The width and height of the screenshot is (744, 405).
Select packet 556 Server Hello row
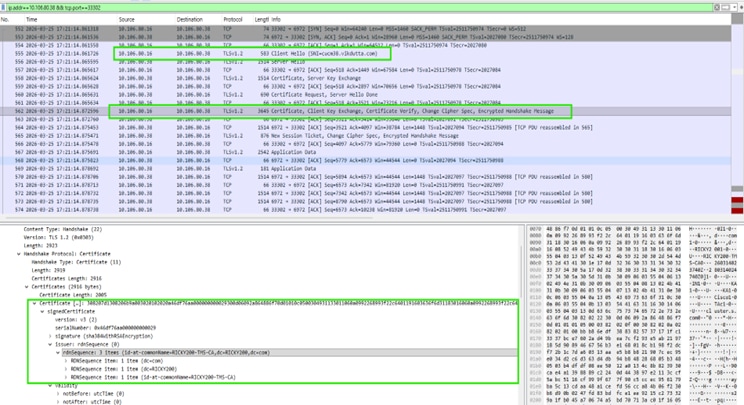pos(365,62)
